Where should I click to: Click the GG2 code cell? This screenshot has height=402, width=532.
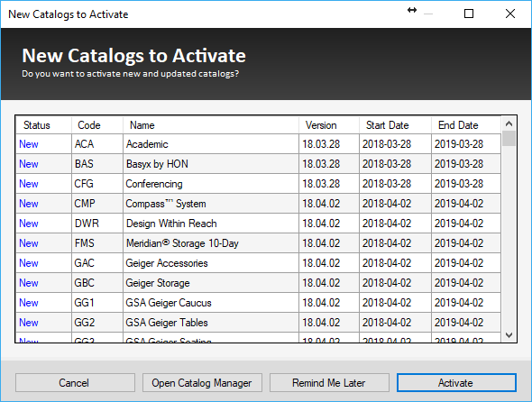click(x=97, y=323)
